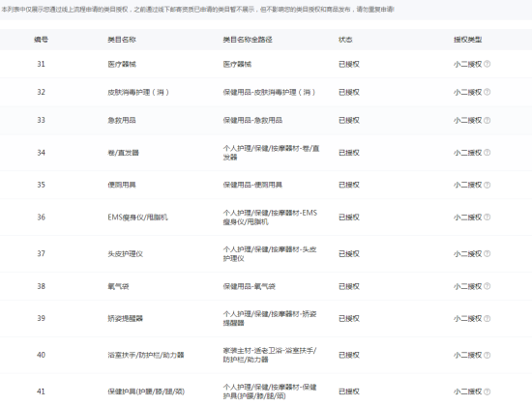Click 小二授权 text in row 36
The width and height of the screenshot is (532, 406).
click(468, 217)
